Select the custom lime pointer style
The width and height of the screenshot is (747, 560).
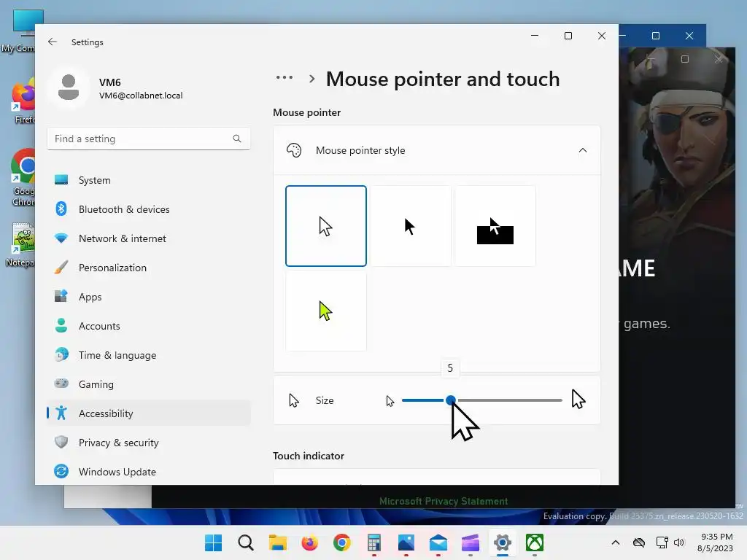pos(326,311)
